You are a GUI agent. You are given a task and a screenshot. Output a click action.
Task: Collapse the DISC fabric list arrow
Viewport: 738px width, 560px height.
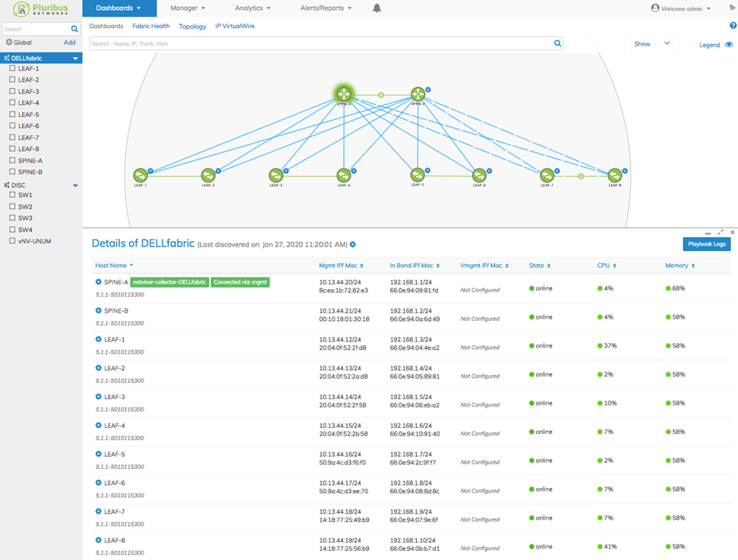pos(75,185)
